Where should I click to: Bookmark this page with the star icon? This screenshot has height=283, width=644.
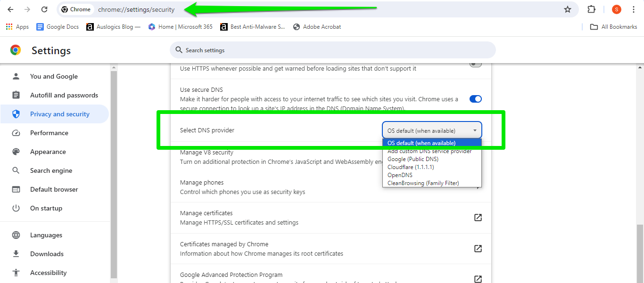point(568,9)
